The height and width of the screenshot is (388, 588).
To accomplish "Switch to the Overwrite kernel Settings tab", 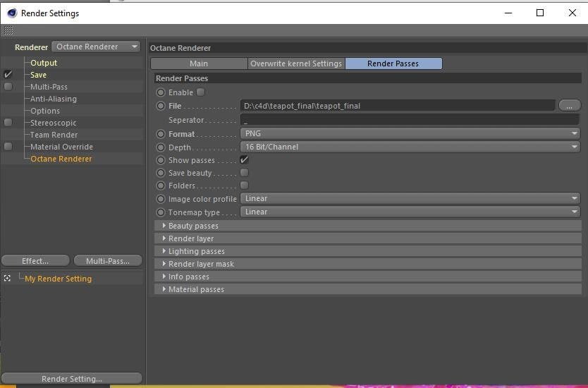I will coord(296,63).
